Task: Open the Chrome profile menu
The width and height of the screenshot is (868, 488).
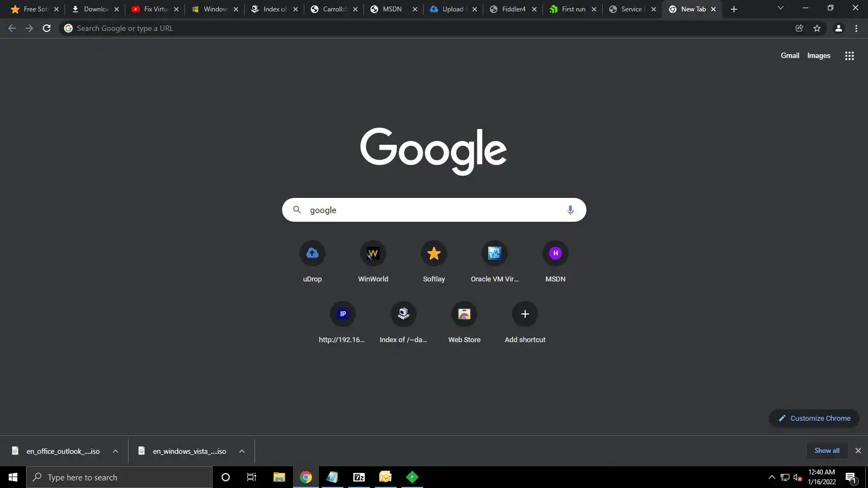Action: coord(839,28)
